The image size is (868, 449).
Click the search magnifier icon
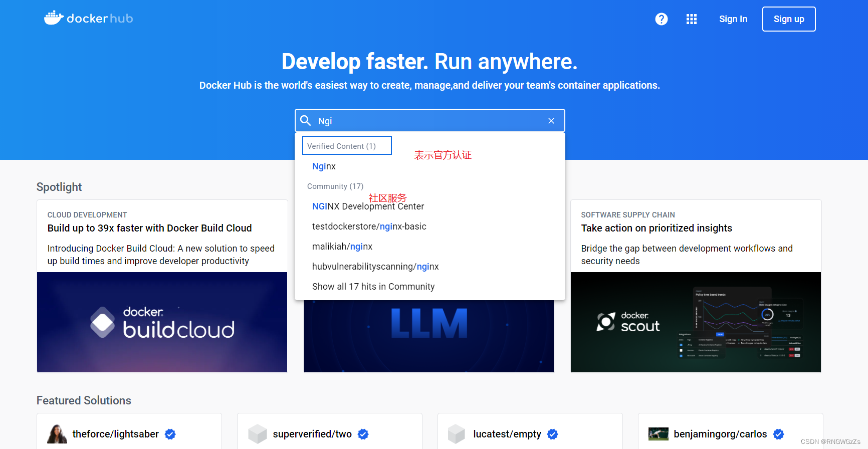(306, 120)
